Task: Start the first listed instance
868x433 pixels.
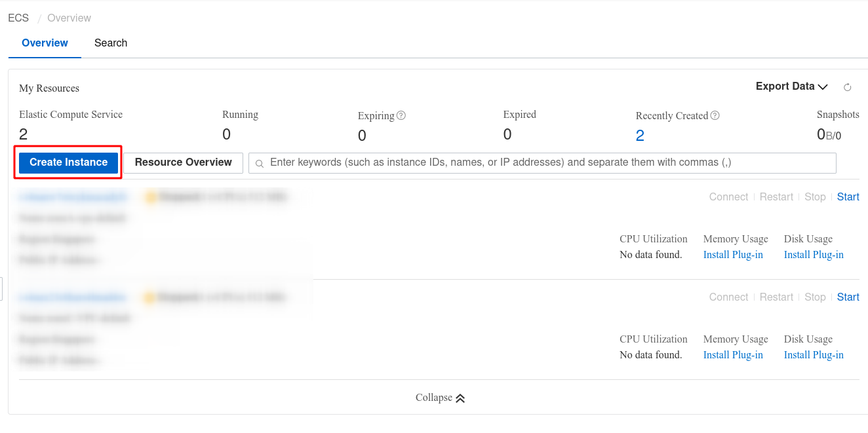Action: [848, 197]
